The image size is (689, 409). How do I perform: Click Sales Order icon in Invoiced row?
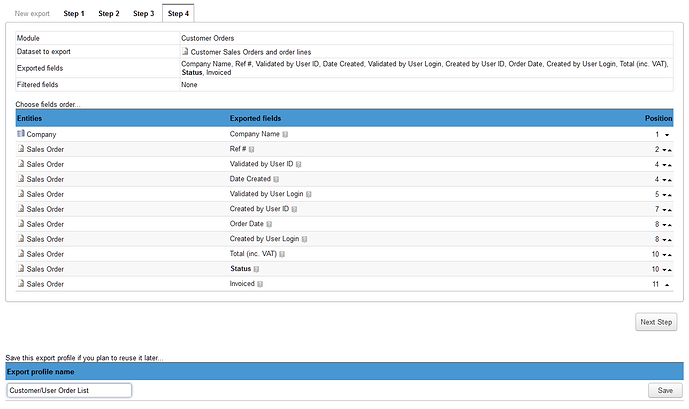coord(21,283)
